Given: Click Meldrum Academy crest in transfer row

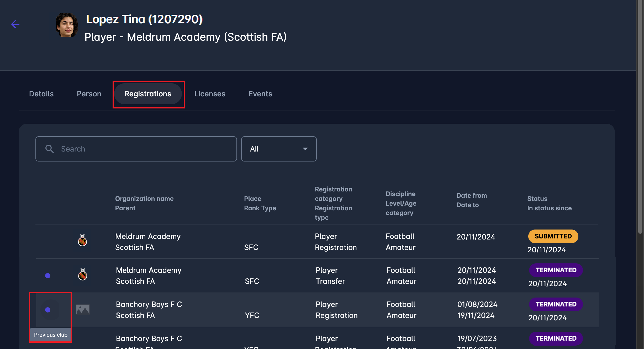Looking at the screenshot, I should 83,274.
